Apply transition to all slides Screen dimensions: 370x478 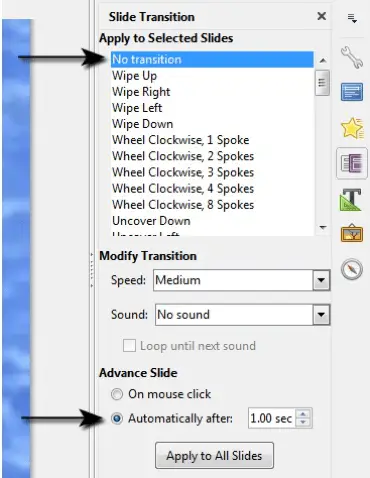[x=214, y=456]
